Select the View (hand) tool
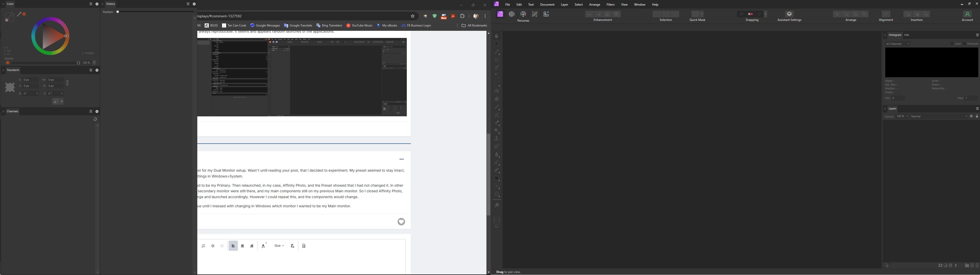Viewport: 980px width, 275px height. point(496,36)
